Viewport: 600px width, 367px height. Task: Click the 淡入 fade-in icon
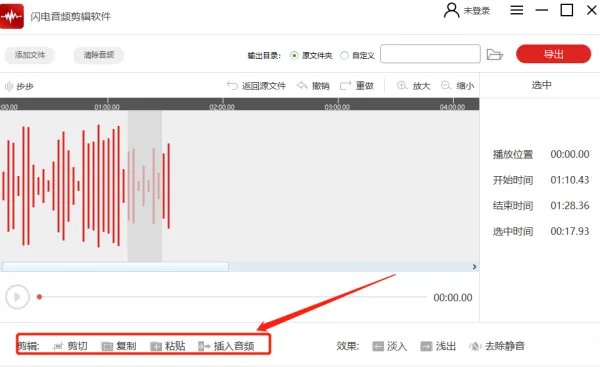(x=378, y=346)
